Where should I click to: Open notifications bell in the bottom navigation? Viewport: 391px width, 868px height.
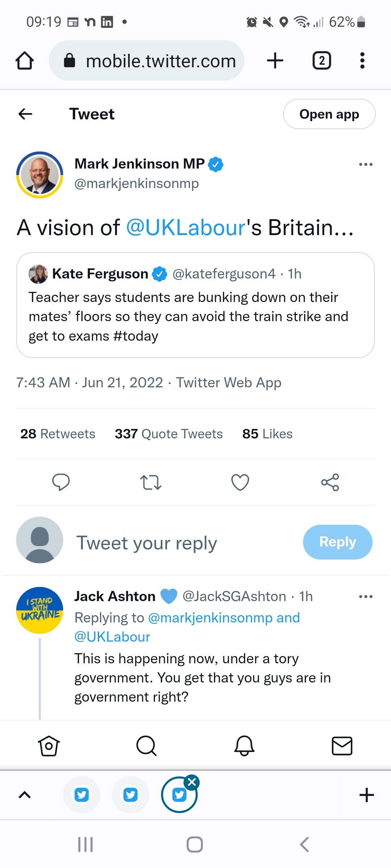(244, 746)
